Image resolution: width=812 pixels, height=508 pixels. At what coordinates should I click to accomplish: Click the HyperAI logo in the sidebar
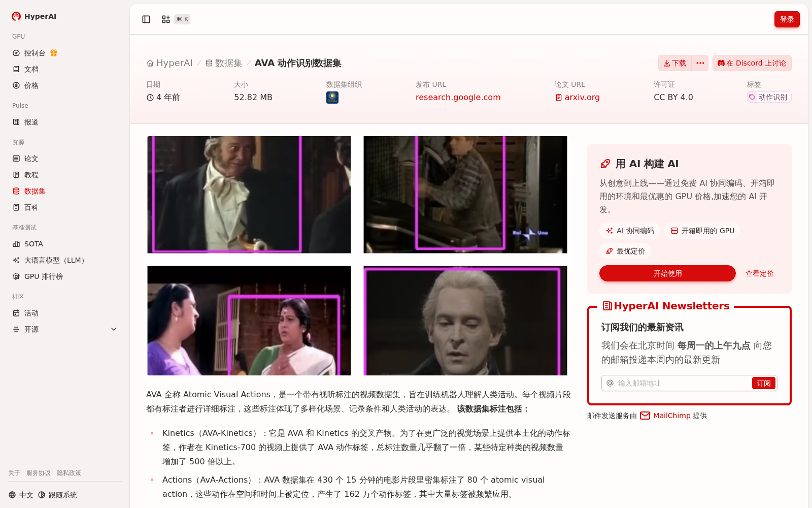34,16
